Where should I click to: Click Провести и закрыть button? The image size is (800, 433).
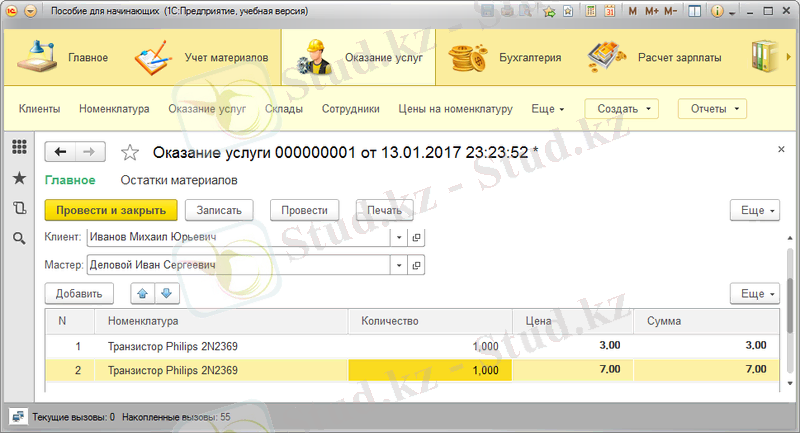point(111,210)
